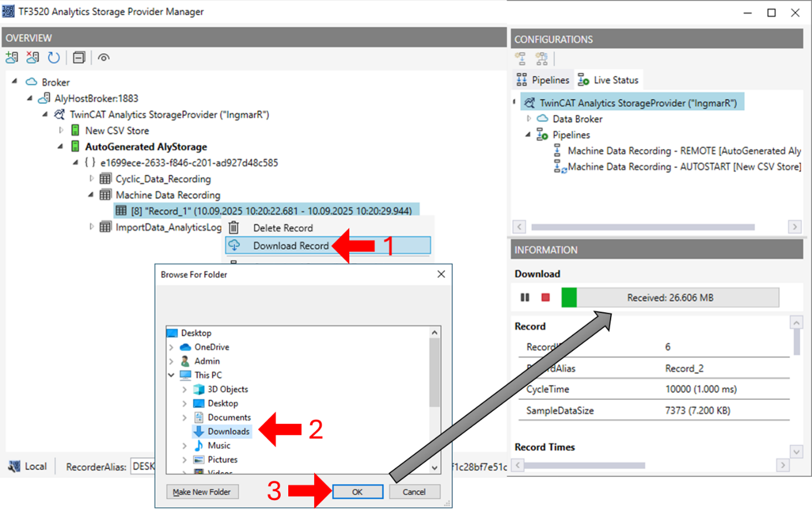Expand the Cyclic_Data_Recording node
The height and width of the screenshot is (526, 812).
[91, 178]
